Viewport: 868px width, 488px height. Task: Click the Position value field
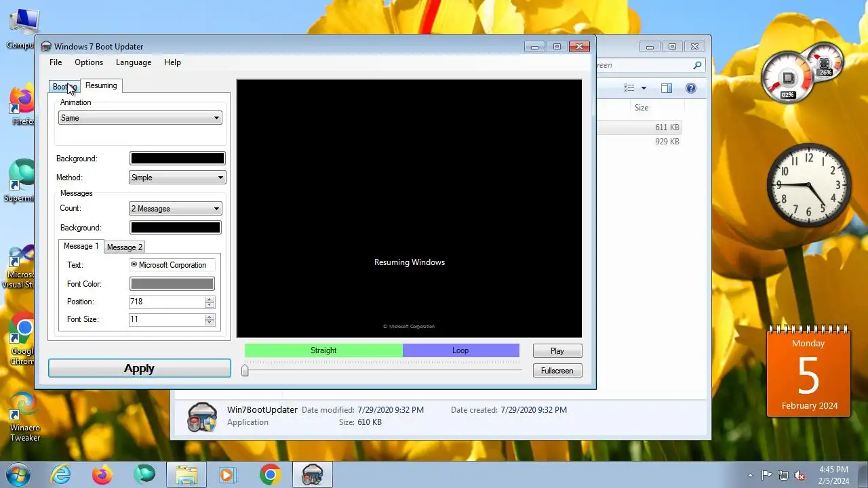(167, 302)
